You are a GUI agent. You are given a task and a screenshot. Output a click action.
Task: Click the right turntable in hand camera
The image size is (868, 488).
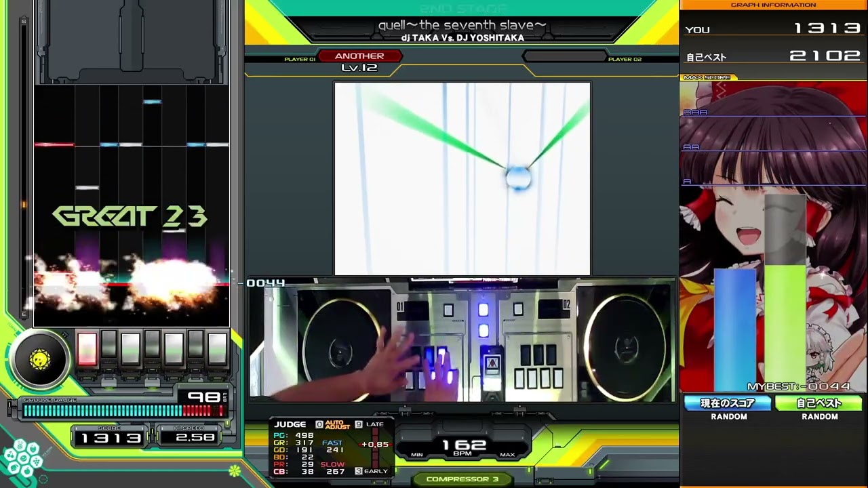tap(624, 347)
